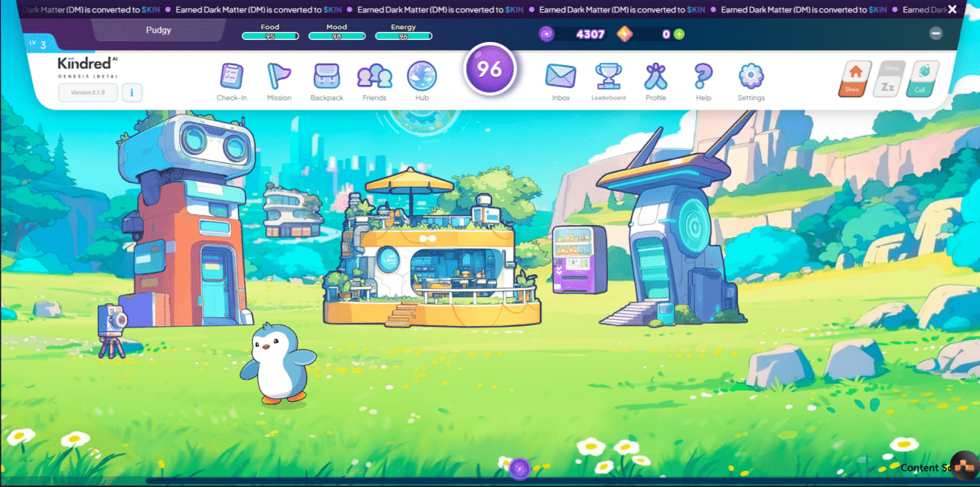The image size is (980, 487).
Task: Click the purple orb at the bottom
Action: (x=520, y=468)
